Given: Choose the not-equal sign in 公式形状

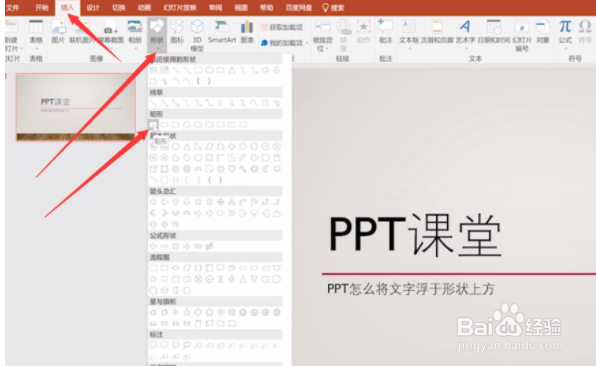Looking at the screenshot, I should coord(209,246).
